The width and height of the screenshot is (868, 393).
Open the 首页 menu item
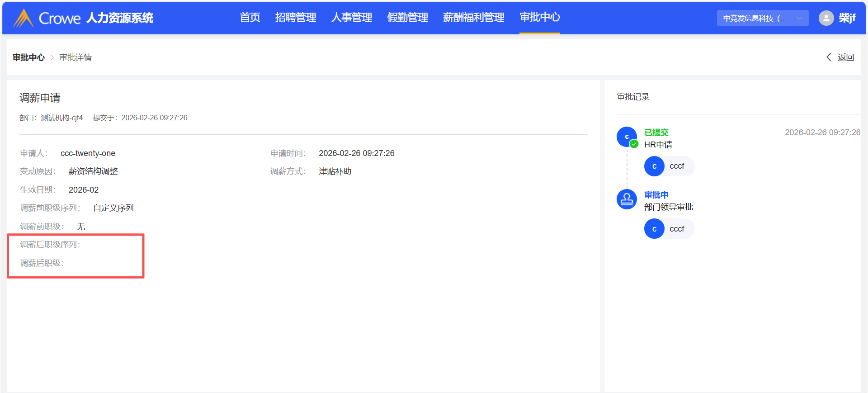pos(250,18)
